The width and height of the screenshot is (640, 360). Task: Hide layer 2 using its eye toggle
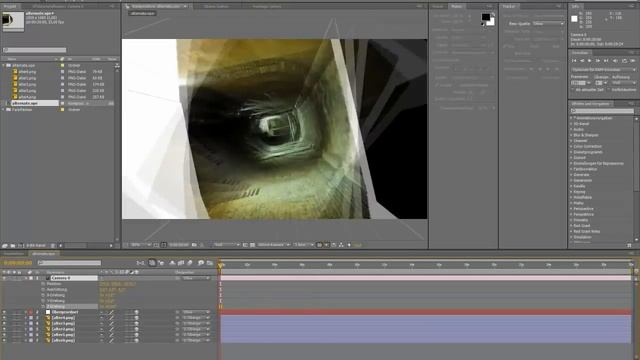(4, 312)
